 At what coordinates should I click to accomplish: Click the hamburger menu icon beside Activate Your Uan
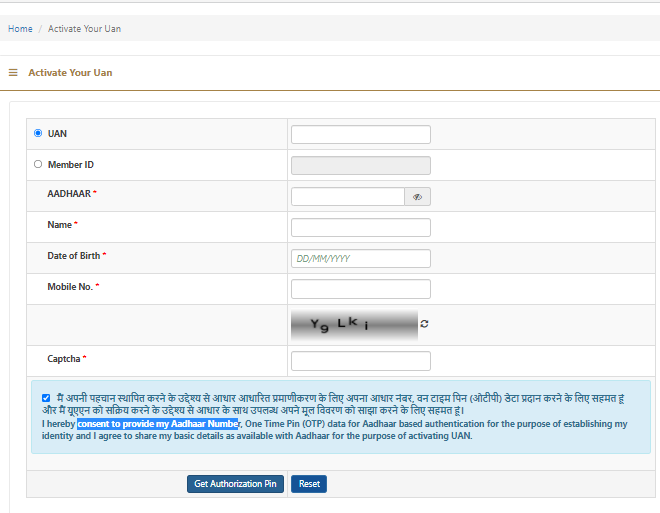13,73
